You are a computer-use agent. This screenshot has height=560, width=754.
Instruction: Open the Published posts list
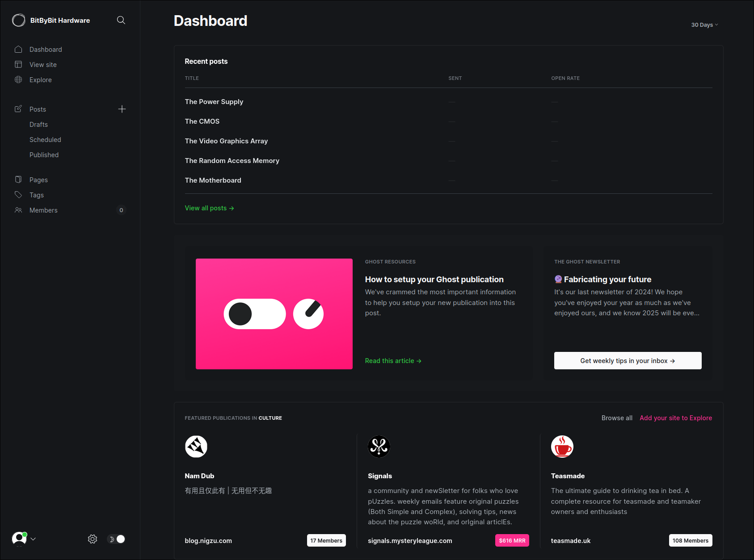pyautogui.click(x=44, y=155)
